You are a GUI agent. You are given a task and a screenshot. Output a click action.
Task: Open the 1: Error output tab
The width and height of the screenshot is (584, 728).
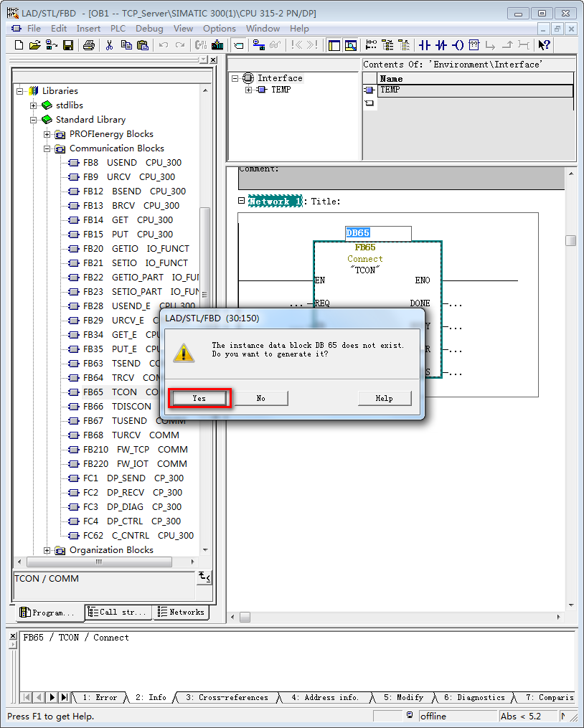(x=100, y=697)
